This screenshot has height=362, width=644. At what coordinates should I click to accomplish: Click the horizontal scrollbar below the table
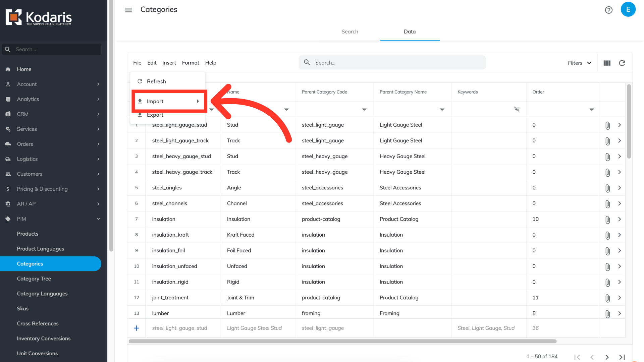(342, 341)
